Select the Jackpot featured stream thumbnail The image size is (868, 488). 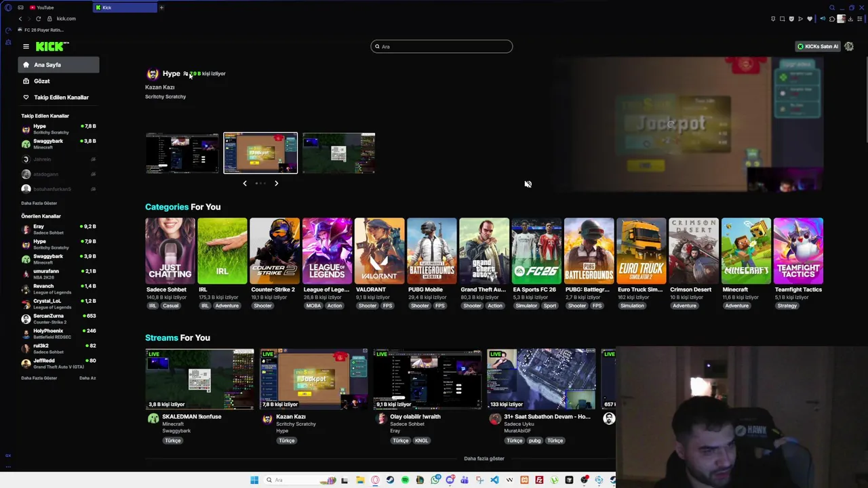click(260, 152)
